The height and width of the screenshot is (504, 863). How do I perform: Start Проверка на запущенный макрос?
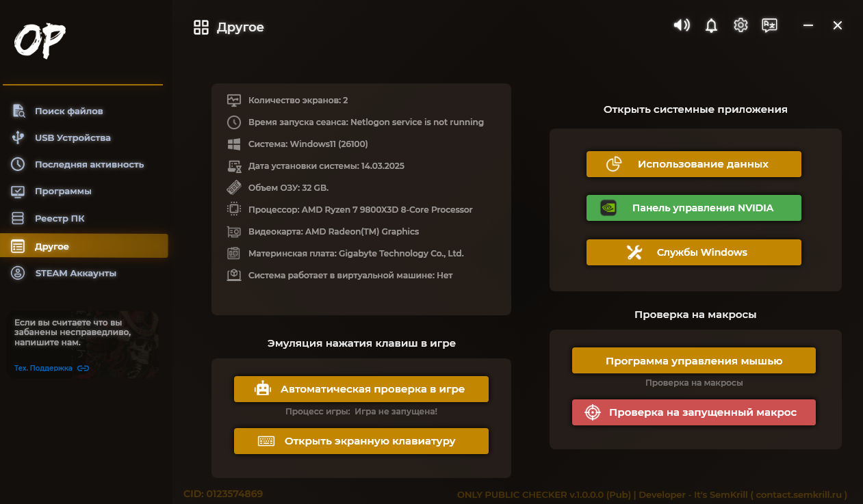[x=693, y=412]
